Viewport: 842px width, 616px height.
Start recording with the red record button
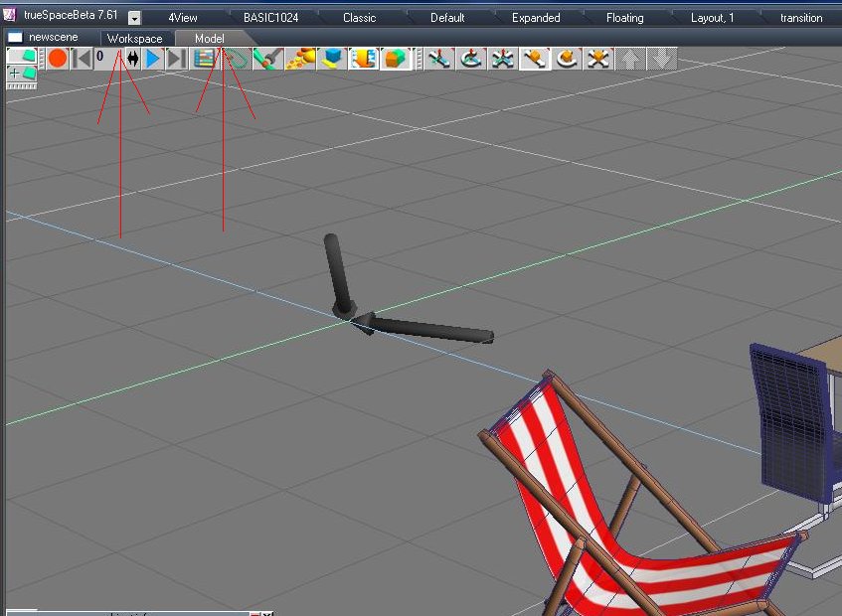58,58
